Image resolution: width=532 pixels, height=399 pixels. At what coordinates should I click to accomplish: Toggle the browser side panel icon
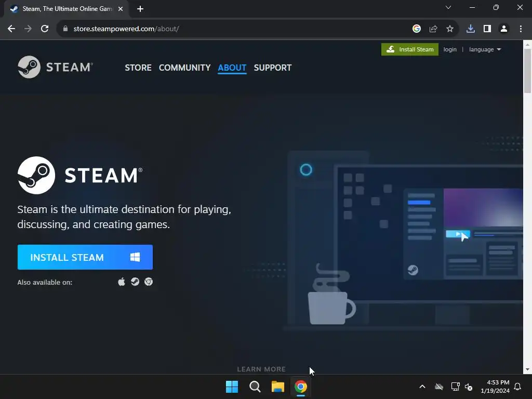pos(487,29)
